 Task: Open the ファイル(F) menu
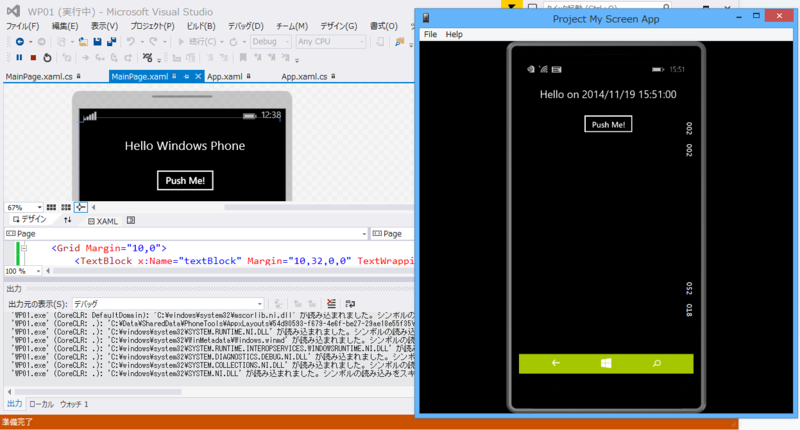click(x=22, y=26)
